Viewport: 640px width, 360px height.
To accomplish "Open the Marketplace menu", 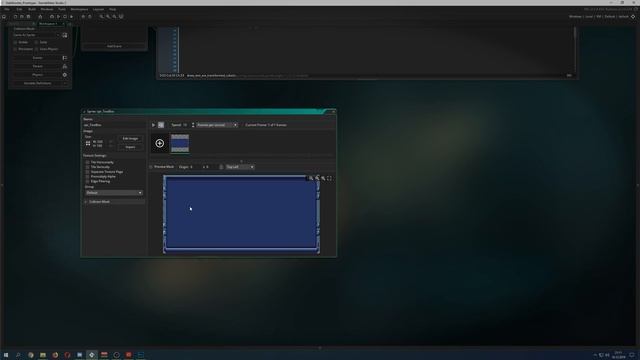I will (79, 9).
